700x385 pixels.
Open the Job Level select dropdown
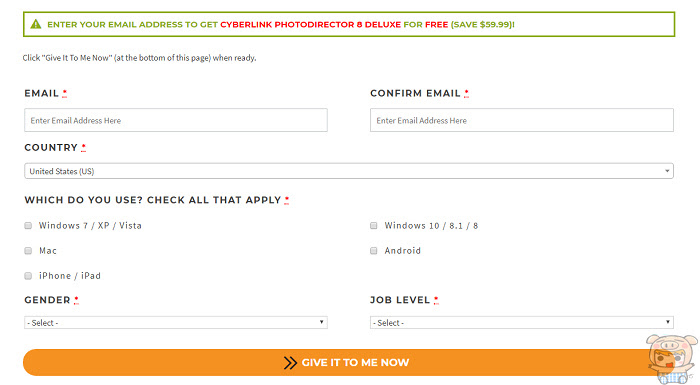click(x=522, y=322)
